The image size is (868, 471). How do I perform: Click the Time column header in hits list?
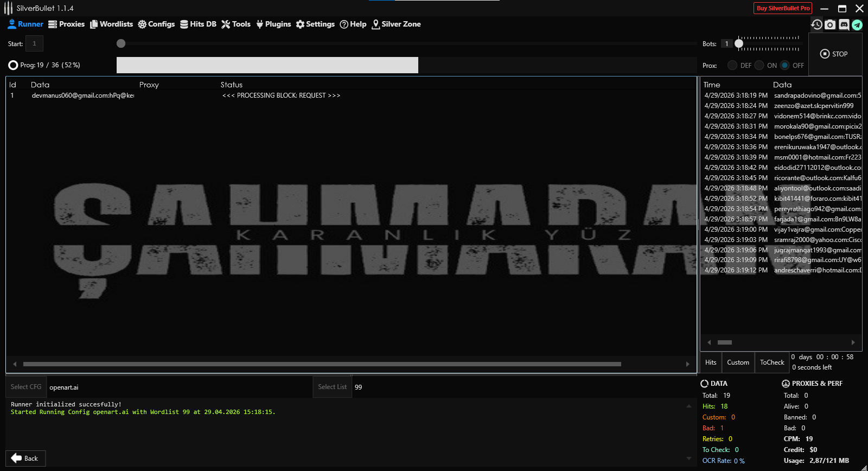712,85
